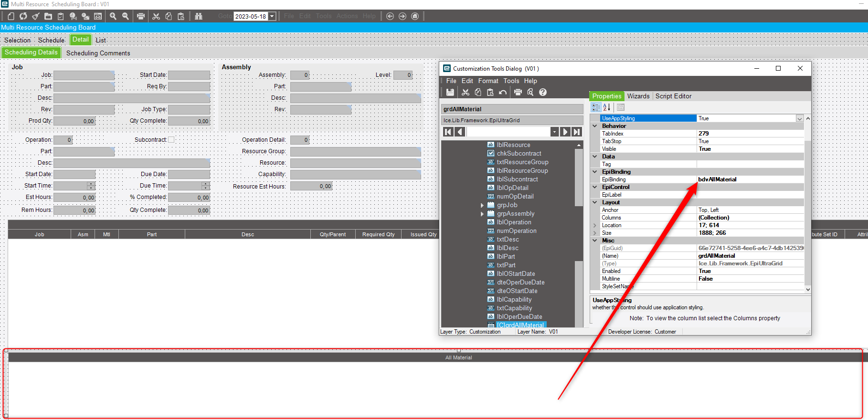Expand the Size property

(x=595, y=233)
